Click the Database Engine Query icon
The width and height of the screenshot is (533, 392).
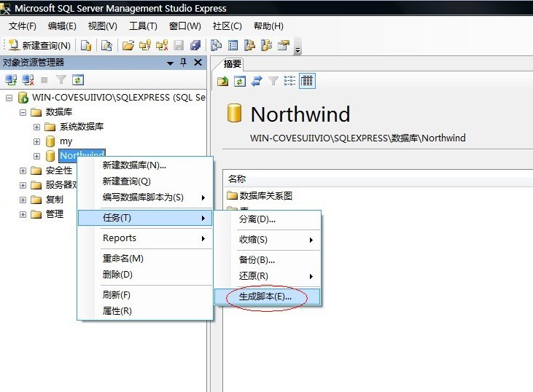pyautogui.click(x=86, y=45)
